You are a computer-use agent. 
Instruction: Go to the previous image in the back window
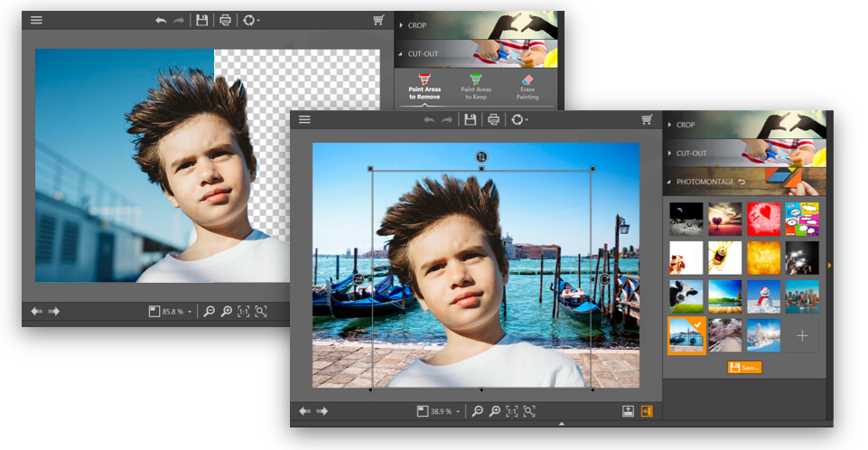(x=36, y=312)
